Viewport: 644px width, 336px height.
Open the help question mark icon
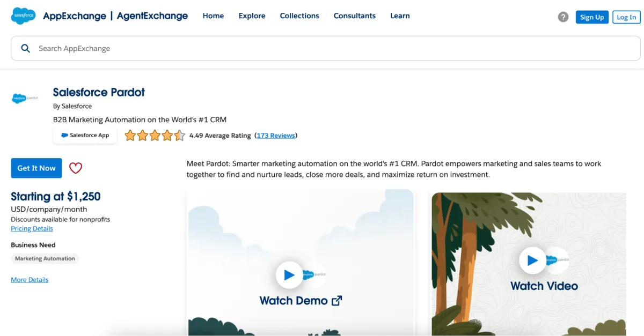562,17
